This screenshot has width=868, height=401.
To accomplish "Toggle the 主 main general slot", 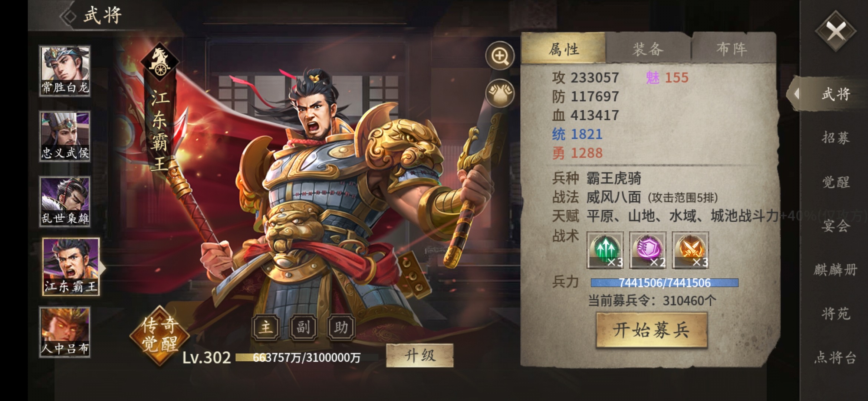I will (266, 327).
